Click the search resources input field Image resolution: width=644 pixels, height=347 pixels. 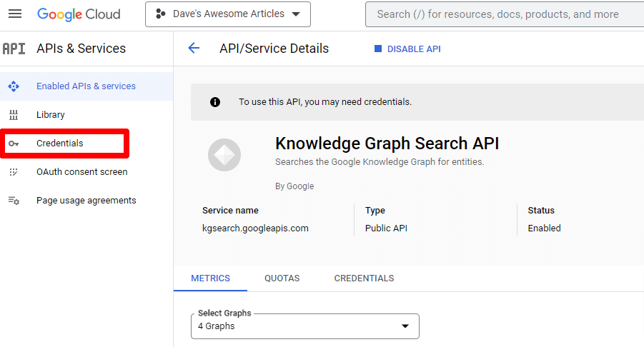point(500,14)
